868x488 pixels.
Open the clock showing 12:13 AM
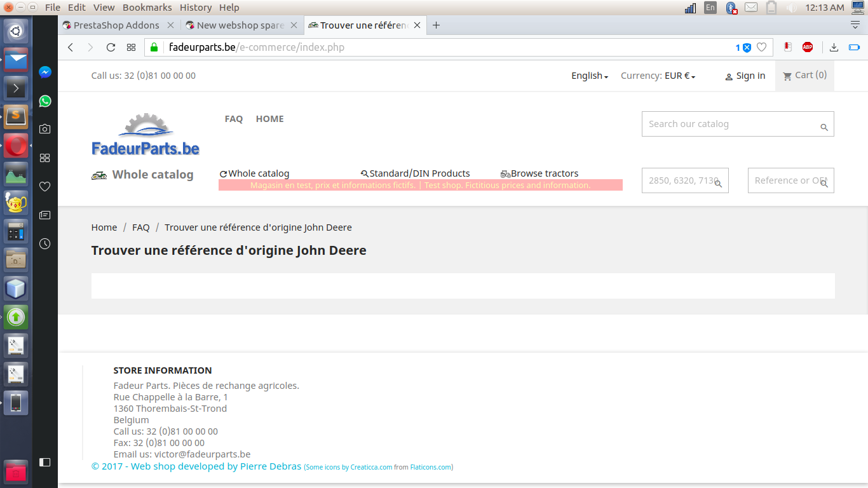pos(825,8)
